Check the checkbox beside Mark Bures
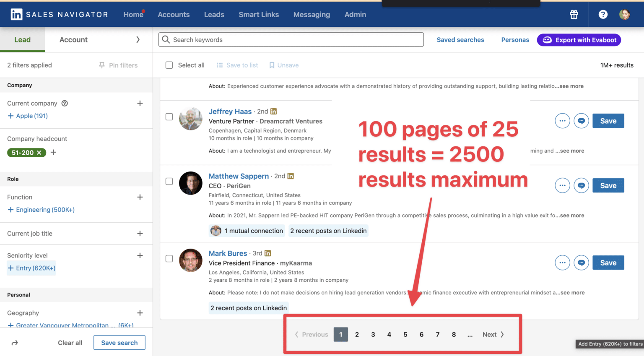Viewport: 644px width, 356px height. coord(169,259)
